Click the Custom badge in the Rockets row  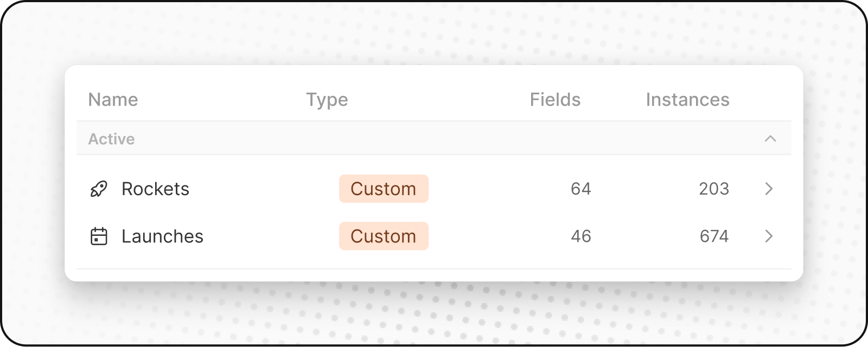[x=384, y=189]
